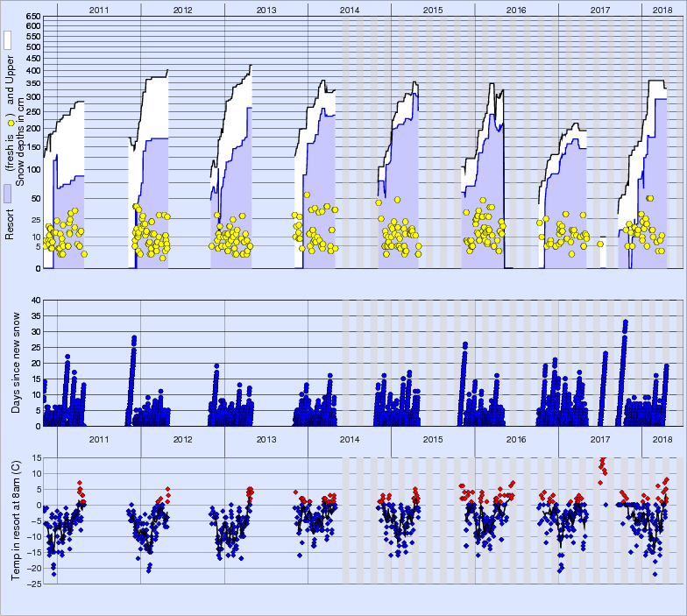This screenshot has height=616, width=687.
Task: Click 2017 label above the temperature chart
Action: [x=600, y=439]
